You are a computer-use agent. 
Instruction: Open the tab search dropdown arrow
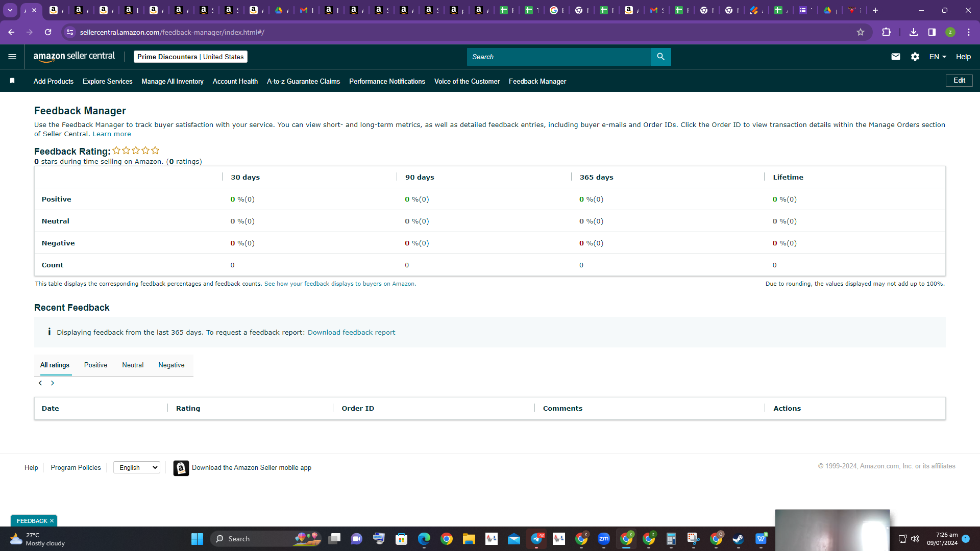[x=10, y=10]
